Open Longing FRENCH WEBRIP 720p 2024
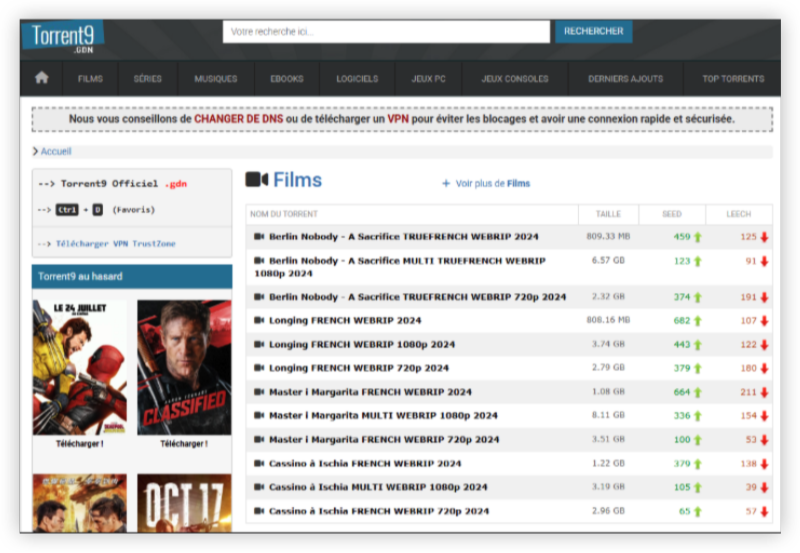This screenshot has width=800, height=553. tap(359, 368)
